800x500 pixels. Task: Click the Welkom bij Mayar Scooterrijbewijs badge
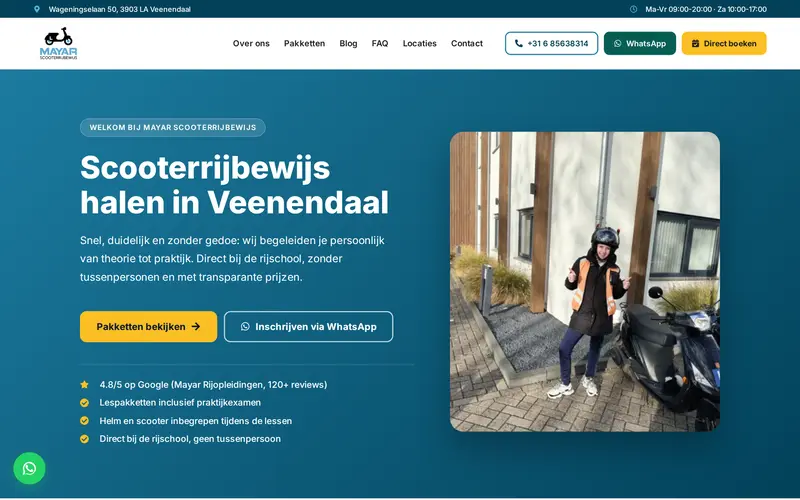tap(172, 128)
